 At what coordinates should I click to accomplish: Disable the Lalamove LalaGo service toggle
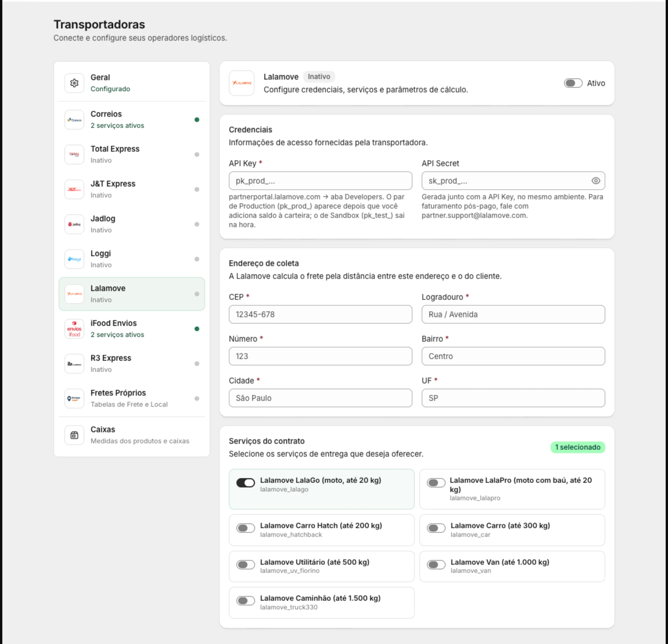tap(245, 483)
